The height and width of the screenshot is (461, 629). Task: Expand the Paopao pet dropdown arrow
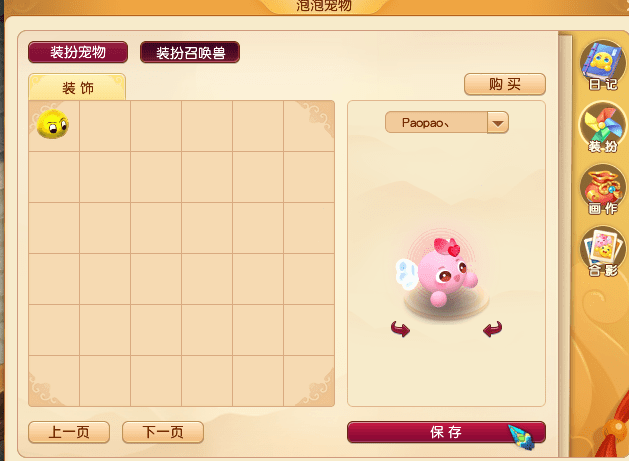pyautogui.click(x=498, y=123)
